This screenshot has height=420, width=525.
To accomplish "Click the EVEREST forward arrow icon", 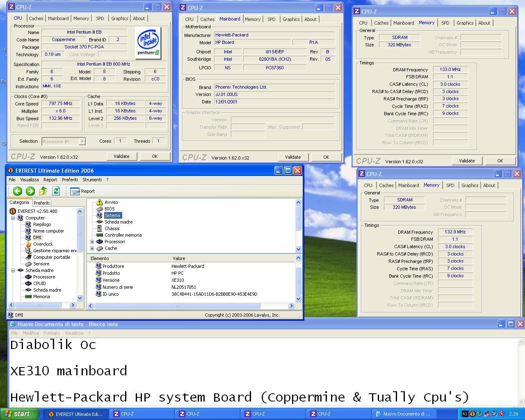I will (x=30, y=191).
